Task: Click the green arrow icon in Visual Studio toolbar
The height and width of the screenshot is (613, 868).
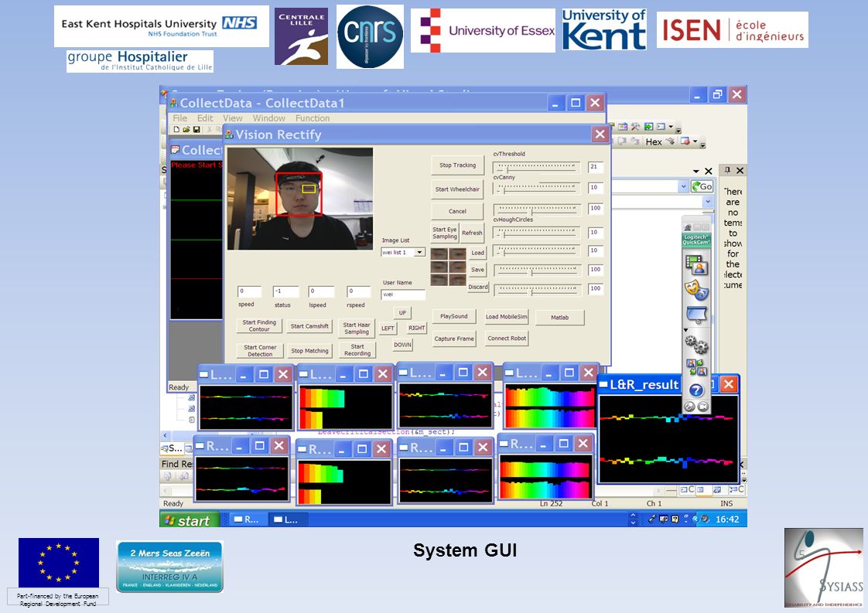Action: coord(648,127)
